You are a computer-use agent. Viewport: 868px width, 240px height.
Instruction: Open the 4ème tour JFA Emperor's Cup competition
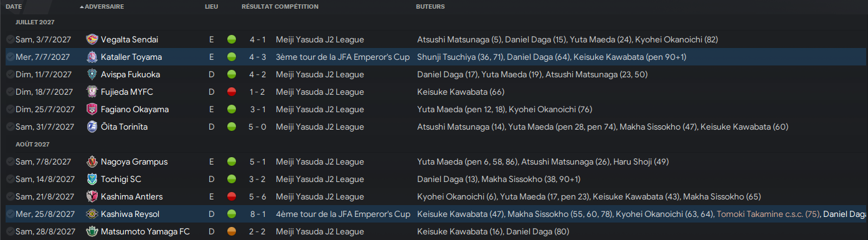point(342,214)
